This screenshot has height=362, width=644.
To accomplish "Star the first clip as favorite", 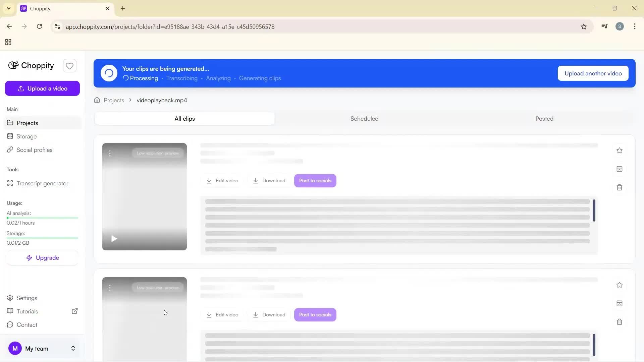I will pos(619,150).
